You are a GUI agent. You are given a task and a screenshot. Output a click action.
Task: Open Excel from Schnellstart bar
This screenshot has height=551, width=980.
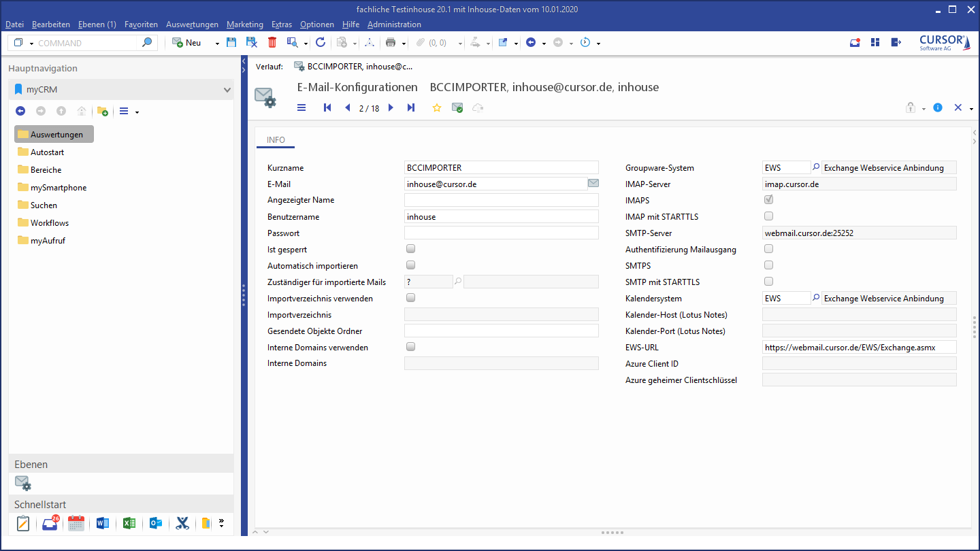click(x=129, y=523)
